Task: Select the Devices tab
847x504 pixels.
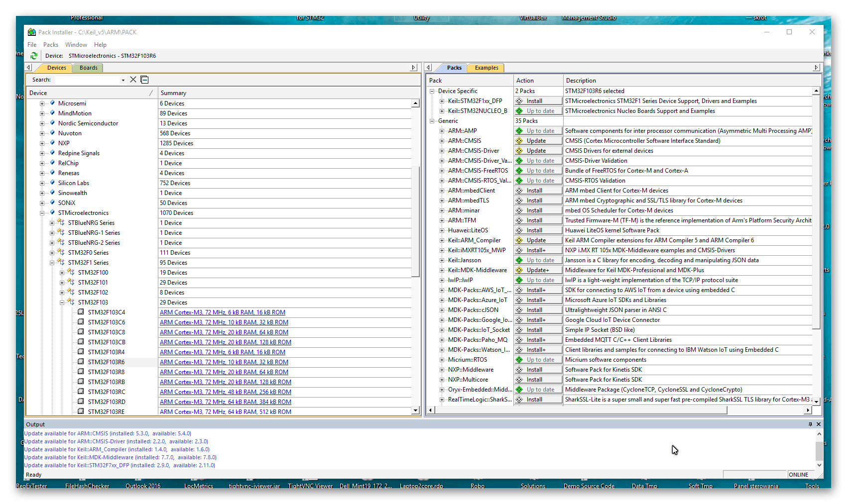Action: (56, 68)
